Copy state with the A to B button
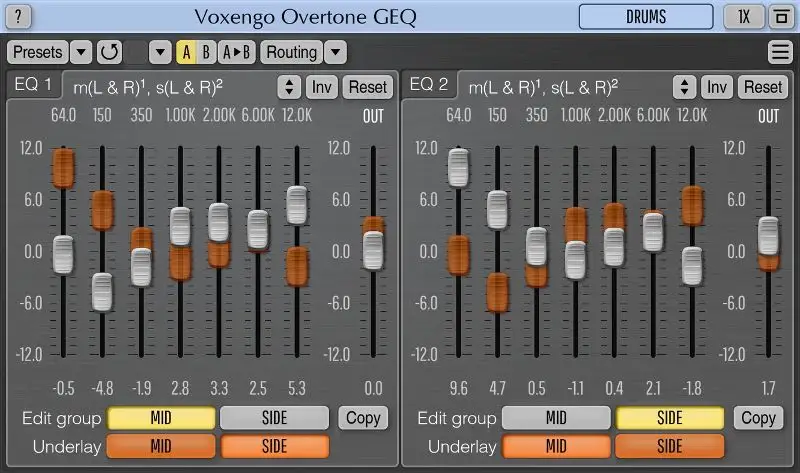Image resolution: width=800 pixels, height=473 pixels. click(x=237, y=52)
